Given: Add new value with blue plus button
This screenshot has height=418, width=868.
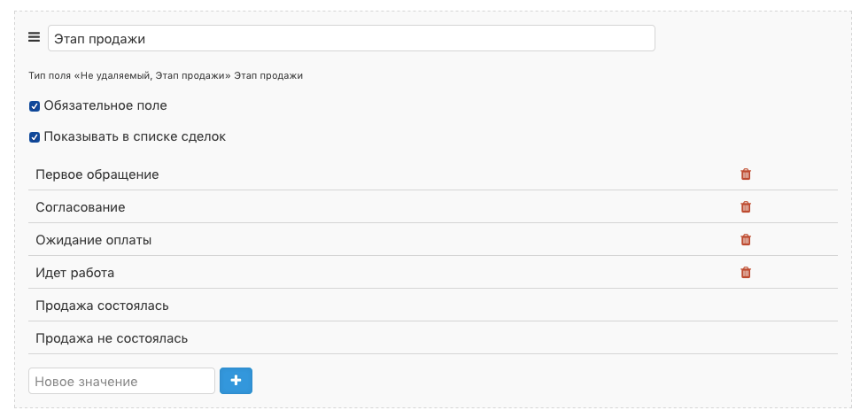Looking at the screenshot, I should pyautogui.click(x=236, y=381).
